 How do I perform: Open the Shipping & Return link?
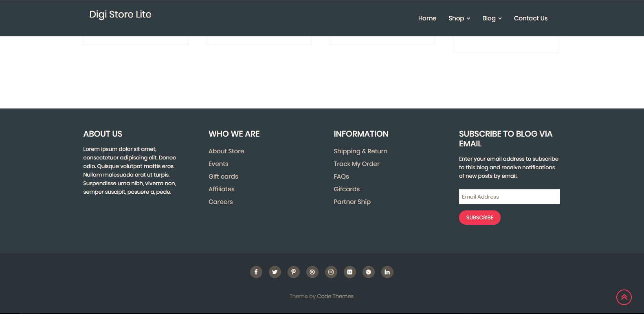pos(360,151)
